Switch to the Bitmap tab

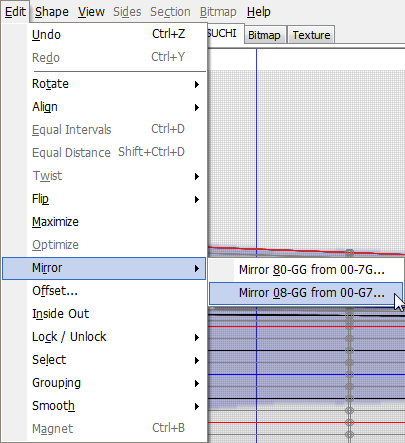tap(264, 35)
